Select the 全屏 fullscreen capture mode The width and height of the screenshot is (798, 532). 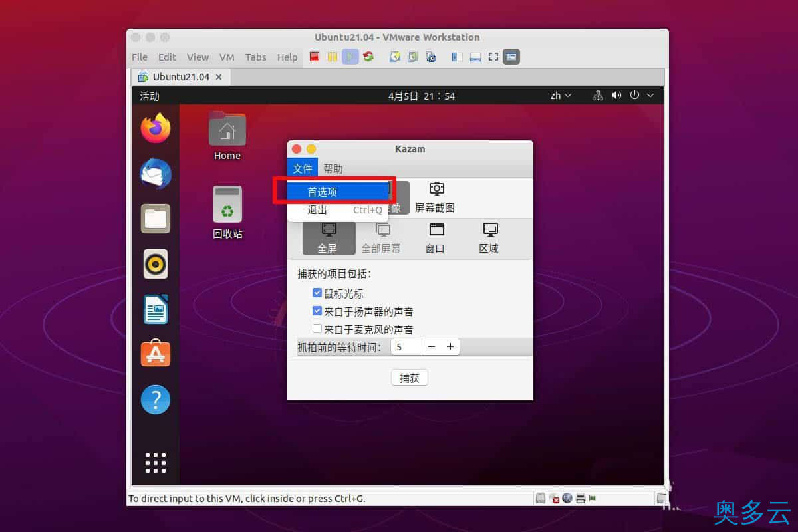pyautogui.click(x=329, y=238)
